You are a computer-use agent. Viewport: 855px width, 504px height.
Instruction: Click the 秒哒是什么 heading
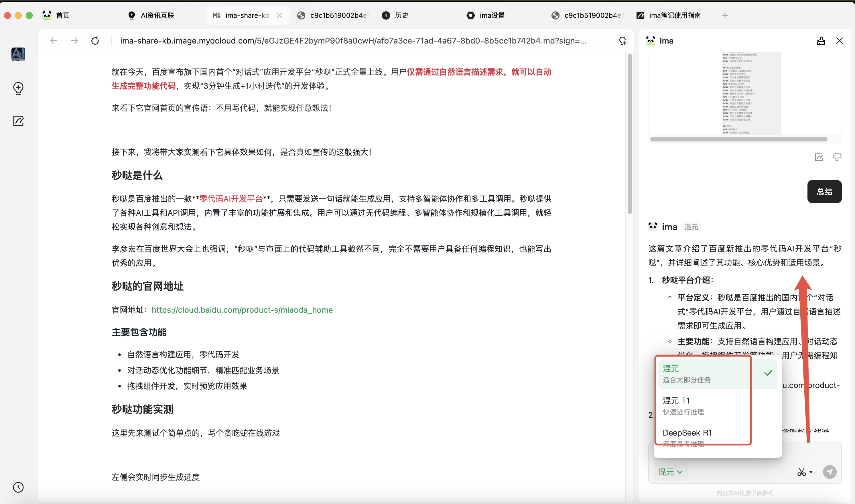[x=137, y=176]
